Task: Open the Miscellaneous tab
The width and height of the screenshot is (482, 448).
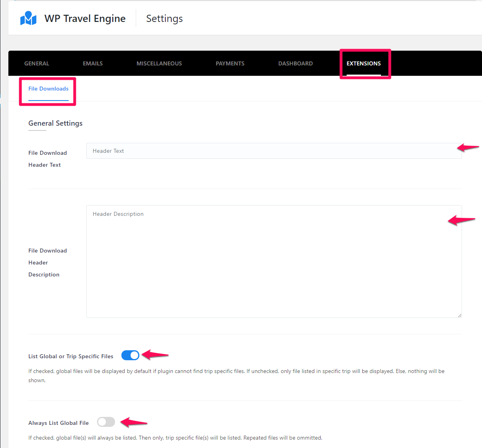Action: (x=159, y=63)
